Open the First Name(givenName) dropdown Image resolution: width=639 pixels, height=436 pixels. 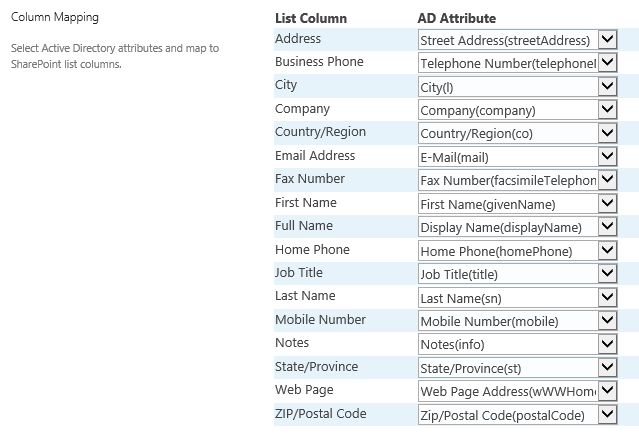[518, 204]
